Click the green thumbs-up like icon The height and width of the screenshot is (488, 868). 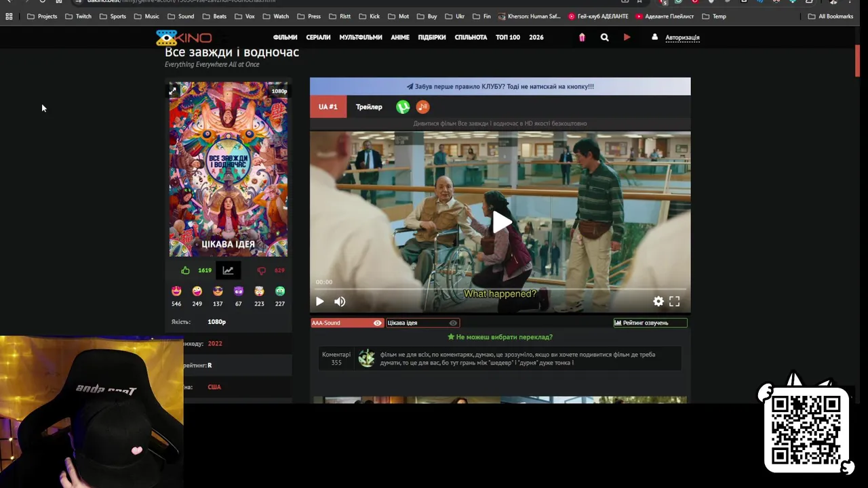pyautogui.click(x=185, y=270)
